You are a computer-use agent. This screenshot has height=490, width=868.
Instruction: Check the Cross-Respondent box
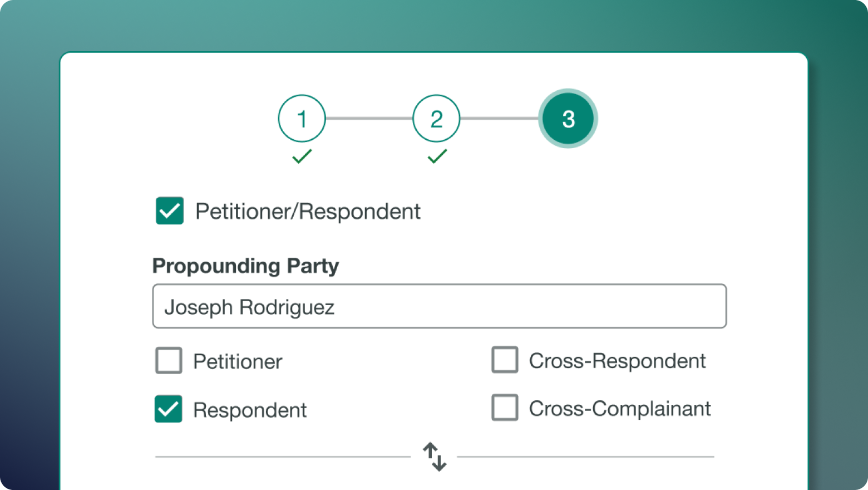pos(505,360)
